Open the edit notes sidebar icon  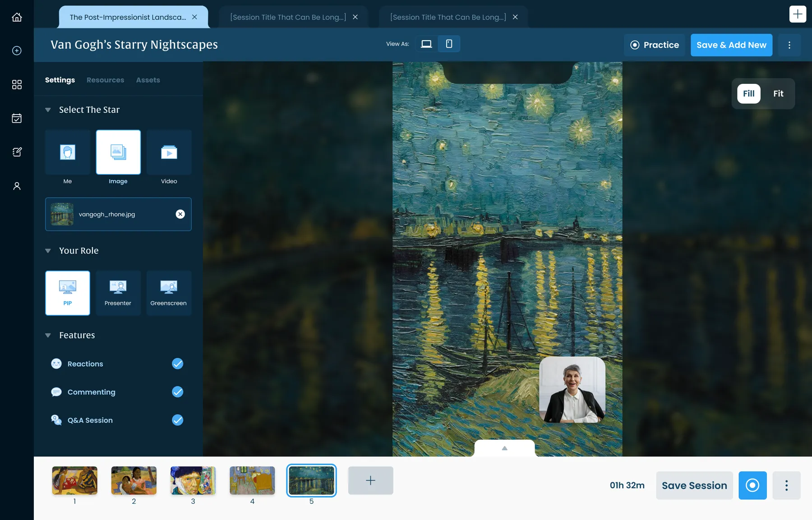[17, 152]
